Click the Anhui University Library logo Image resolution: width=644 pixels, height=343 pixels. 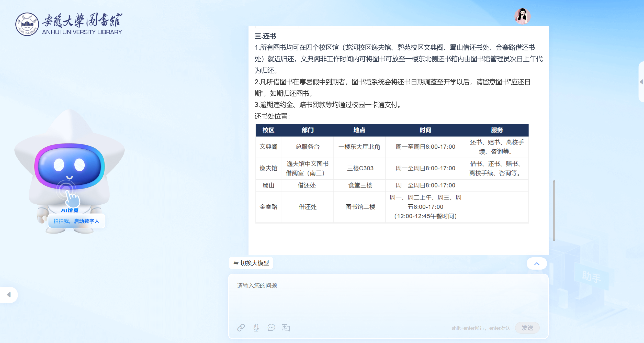pos(69,24)
